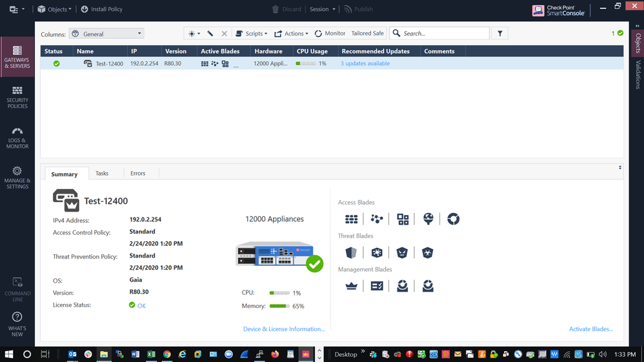Open Logs & Monitor view
The width and height of the screenshot is (644, 362).
coord(17,137)
